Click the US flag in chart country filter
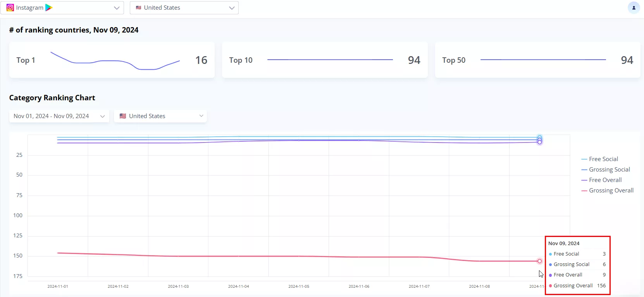 123,116
